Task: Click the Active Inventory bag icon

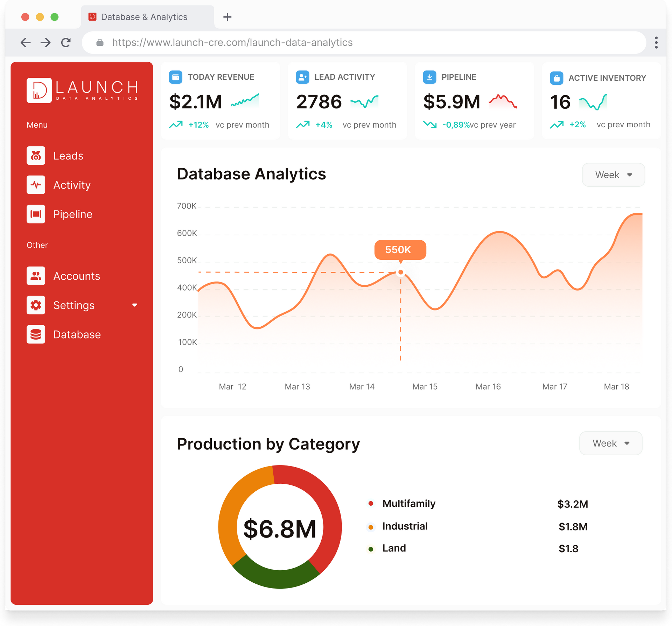Action: [557, 78]
